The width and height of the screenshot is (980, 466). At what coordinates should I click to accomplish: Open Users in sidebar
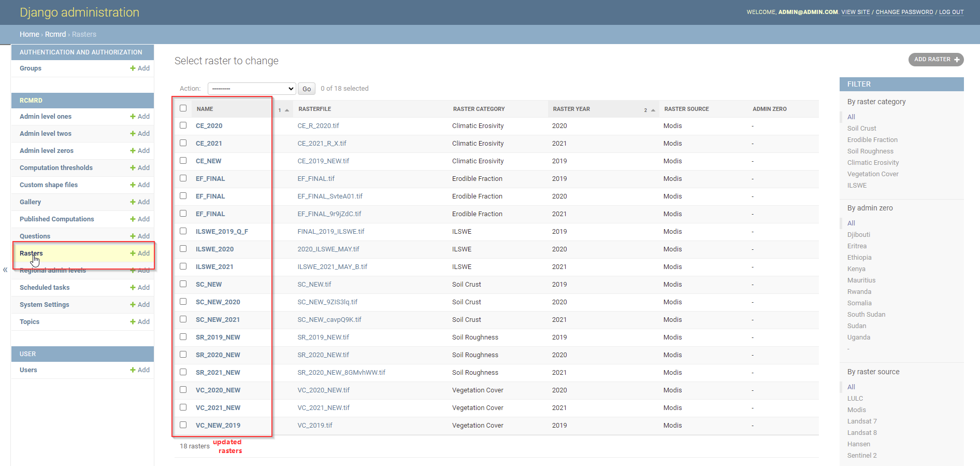28,370
